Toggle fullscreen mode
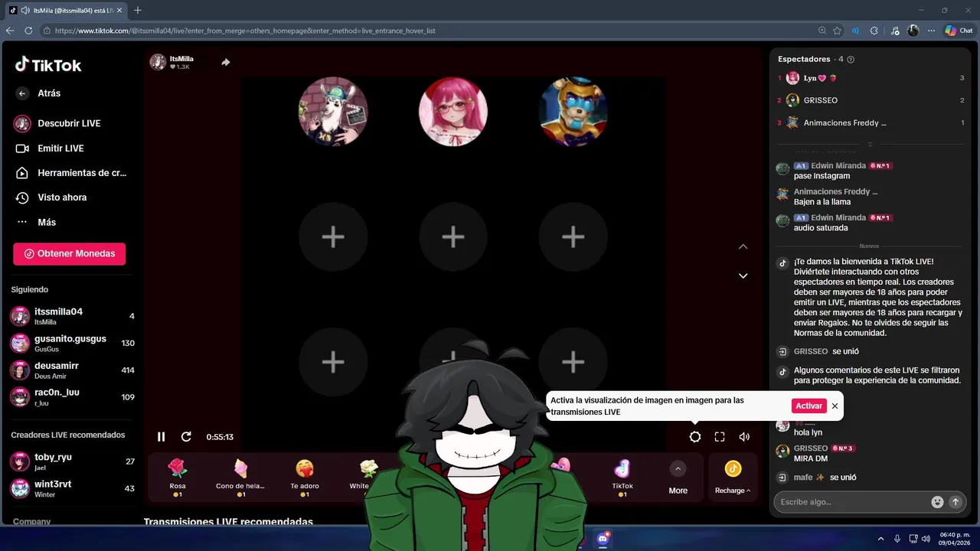This screenshot has height=551, width=980. (720, 436)
